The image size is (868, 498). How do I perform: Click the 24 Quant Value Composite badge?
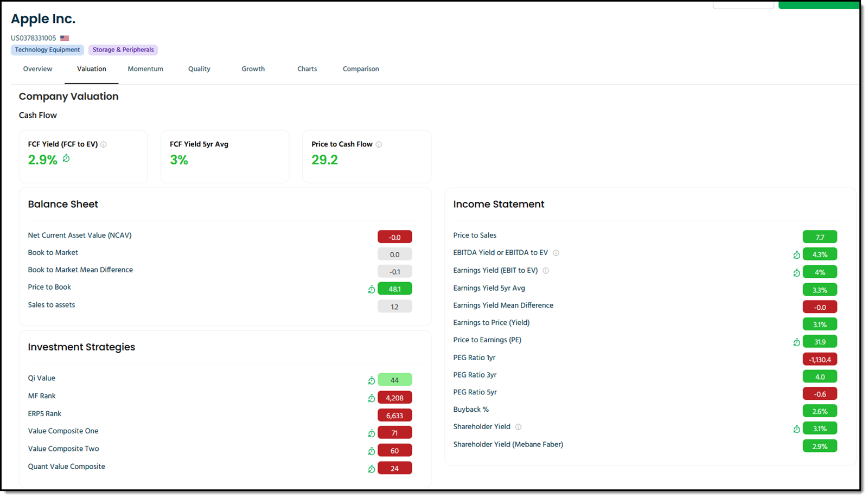point(395,468)
